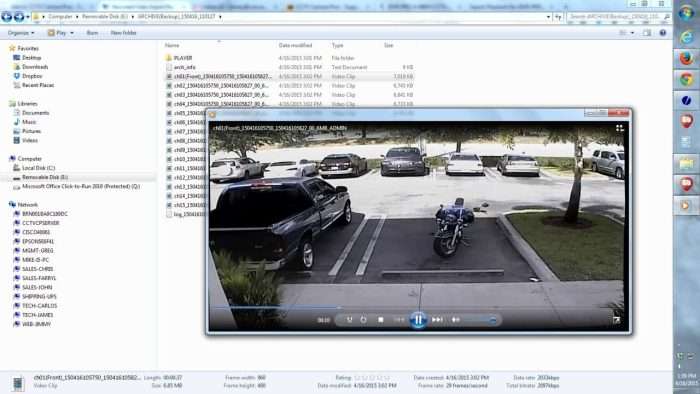The width and height of the screenshot is (700, 394).
Task: Turn on shuffle in media player
Action: click(350, 319)
